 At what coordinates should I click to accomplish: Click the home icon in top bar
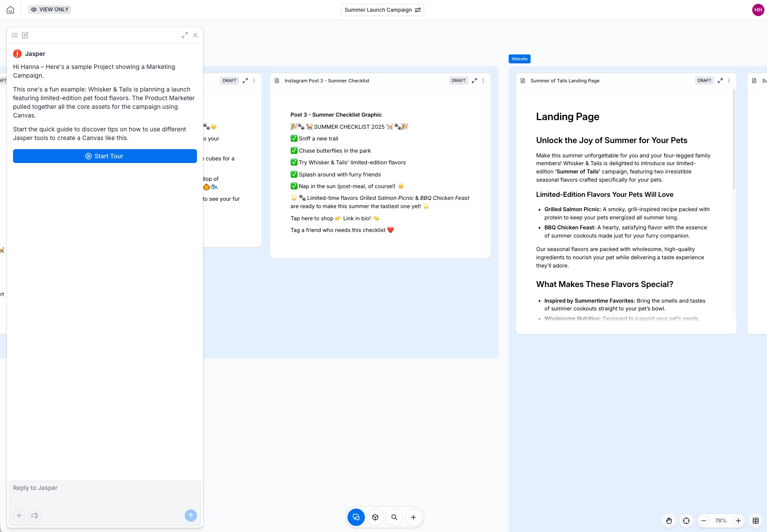[x=10, y=10]
